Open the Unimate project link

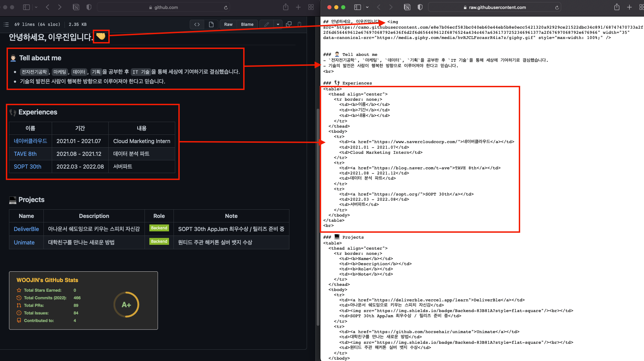click(24, 242)
